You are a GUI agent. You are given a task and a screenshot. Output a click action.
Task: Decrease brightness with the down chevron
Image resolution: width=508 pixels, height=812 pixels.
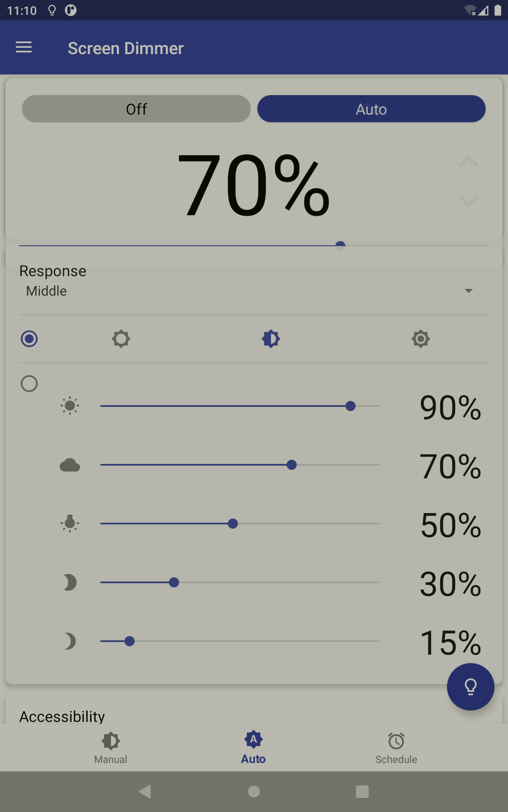click(x=469, y=200)
